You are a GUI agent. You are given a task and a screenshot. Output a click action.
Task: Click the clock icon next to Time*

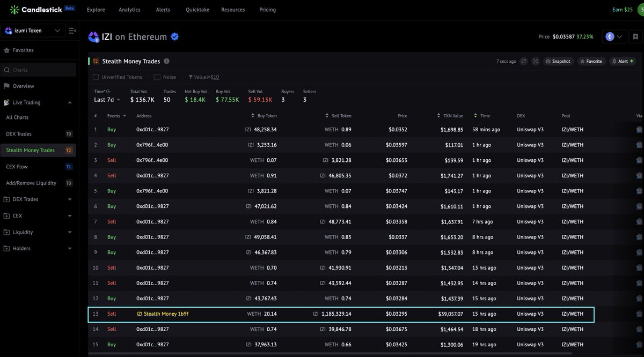click(108, 92)
